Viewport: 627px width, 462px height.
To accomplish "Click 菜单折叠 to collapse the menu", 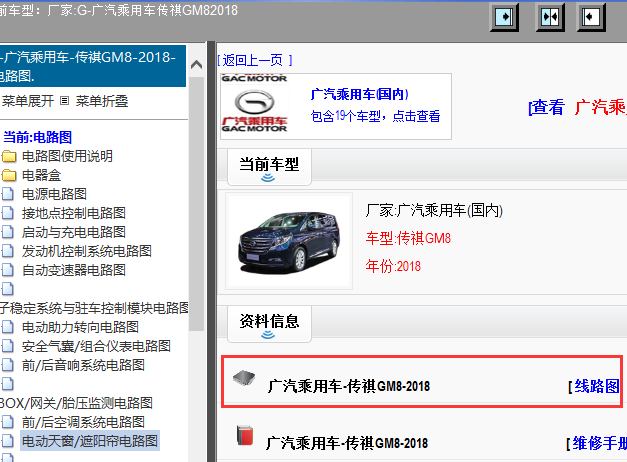I will tap(102, 101).
